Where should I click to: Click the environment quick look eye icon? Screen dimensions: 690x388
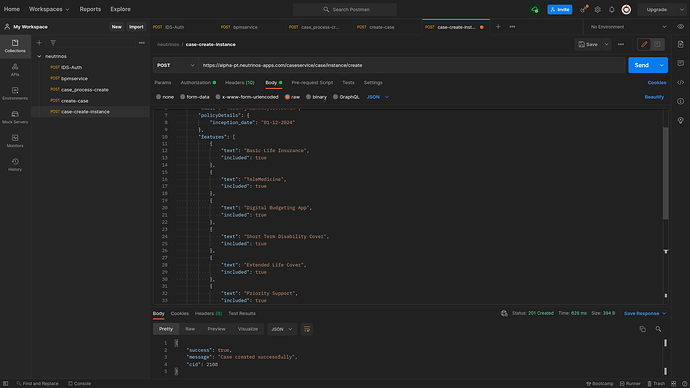tap(680, 27)
